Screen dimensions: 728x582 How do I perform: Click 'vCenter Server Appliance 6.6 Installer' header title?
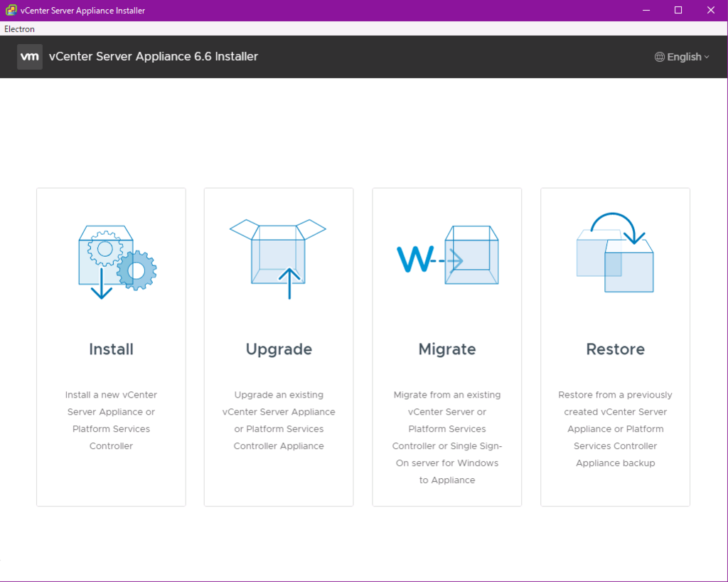tap(154, 57)
